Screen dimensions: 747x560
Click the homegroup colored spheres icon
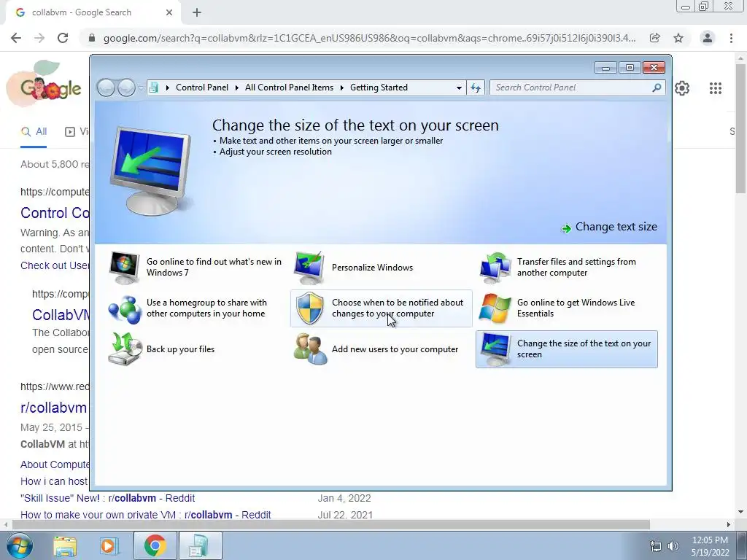click(x=124, y=308)
